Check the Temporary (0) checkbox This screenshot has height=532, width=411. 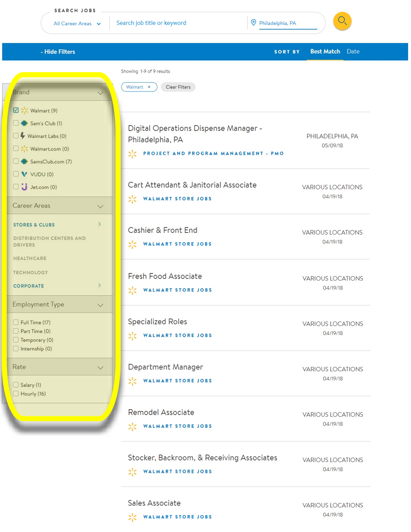coord(16,340)
